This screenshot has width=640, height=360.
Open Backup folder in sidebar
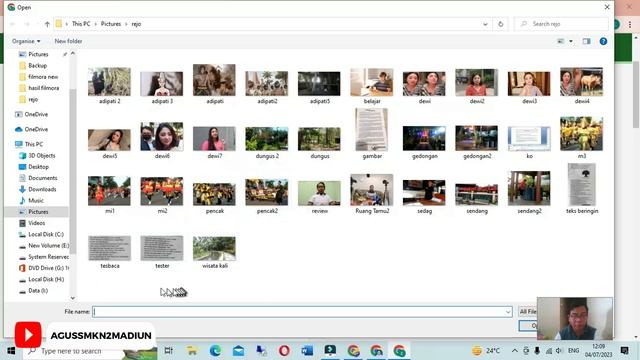pyautogui.click(x=38, y=65)
